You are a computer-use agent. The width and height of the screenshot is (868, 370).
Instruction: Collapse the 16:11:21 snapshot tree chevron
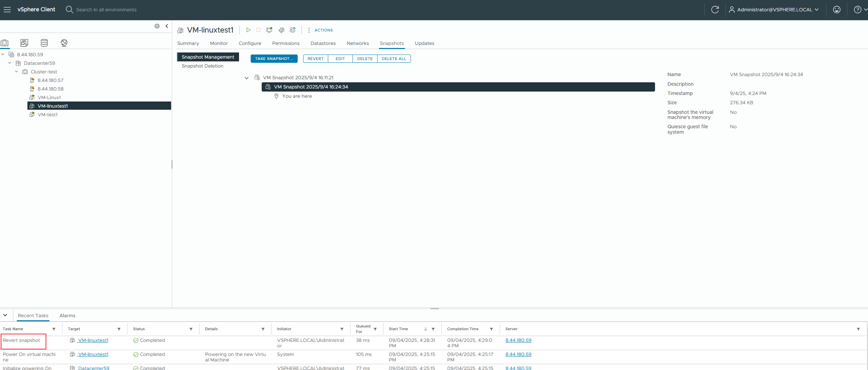[x=246, y=78]
